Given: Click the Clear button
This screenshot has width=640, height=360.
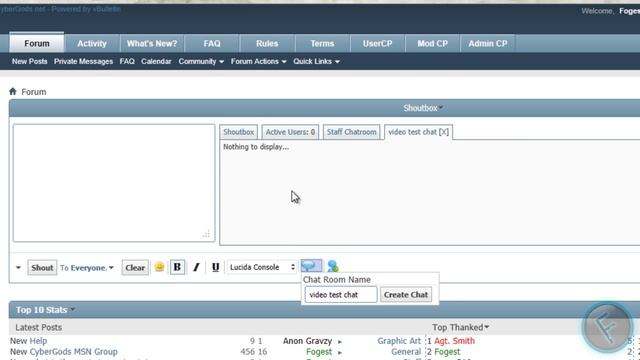Looking at the screenshot, I should point(135,268).
